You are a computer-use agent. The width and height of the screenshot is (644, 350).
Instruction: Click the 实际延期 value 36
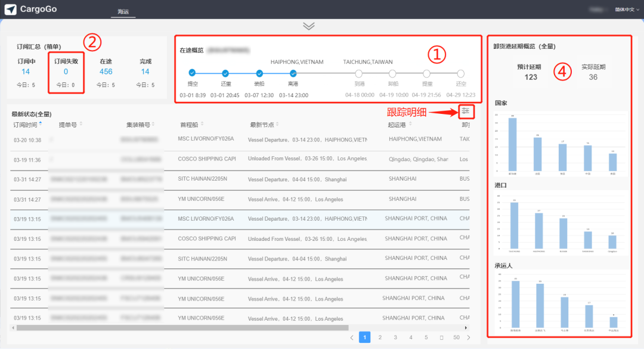(593, 78)
